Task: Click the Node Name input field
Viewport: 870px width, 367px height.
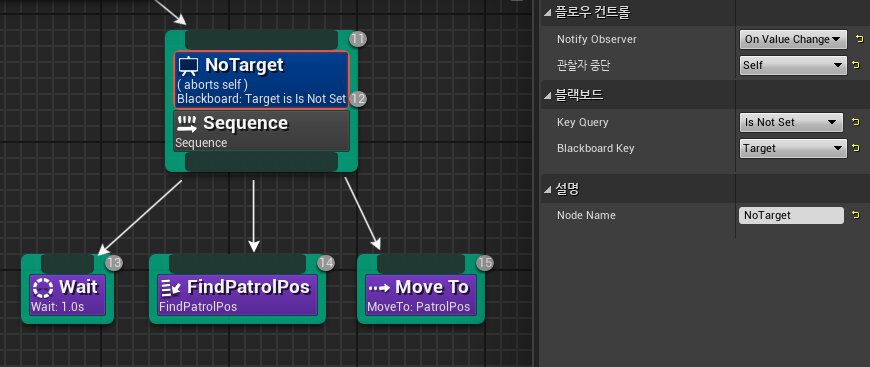Action: pos(791,215)
